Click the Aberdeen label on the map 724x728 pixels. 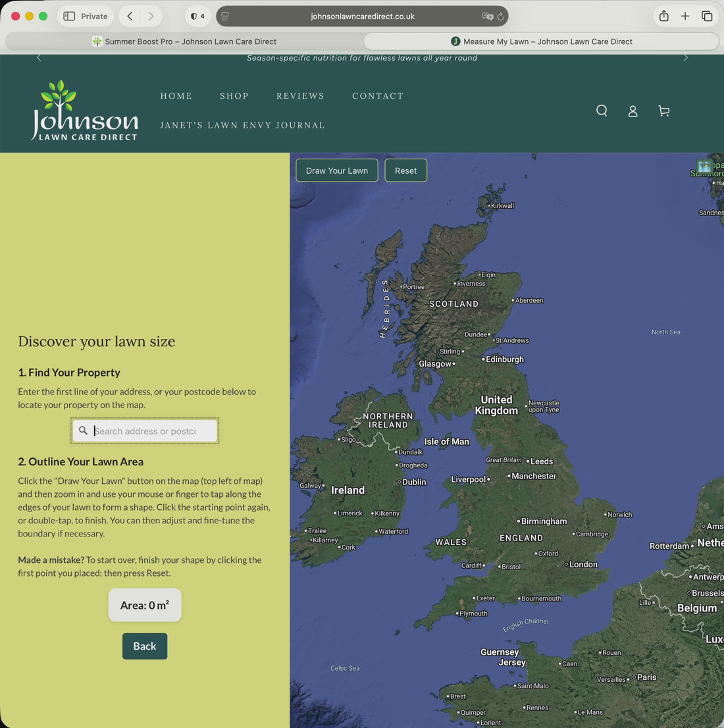(x=529, y=300)
